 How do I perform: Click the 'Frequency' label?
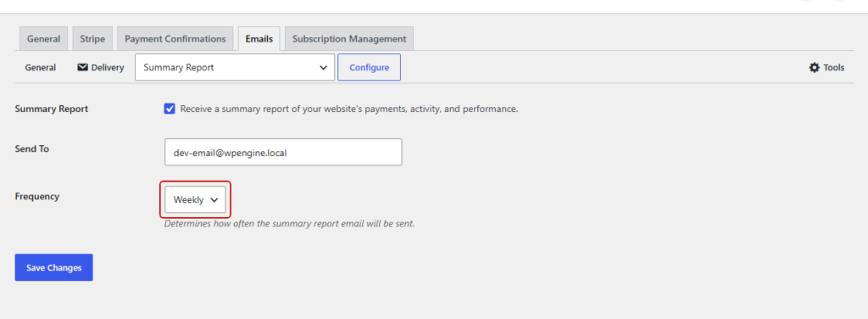tap(37, 197)
